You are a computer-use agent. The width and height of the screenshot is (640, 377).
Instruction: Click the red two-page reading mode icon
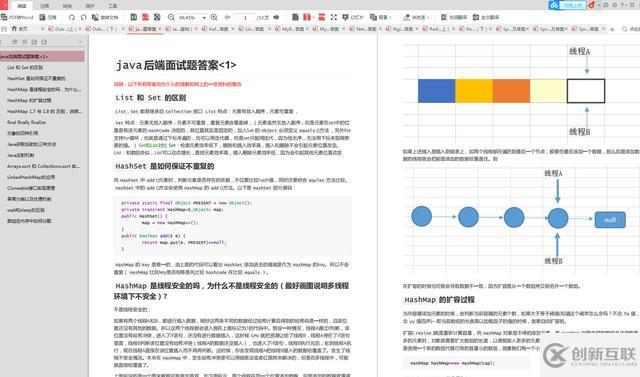[307, 17]
